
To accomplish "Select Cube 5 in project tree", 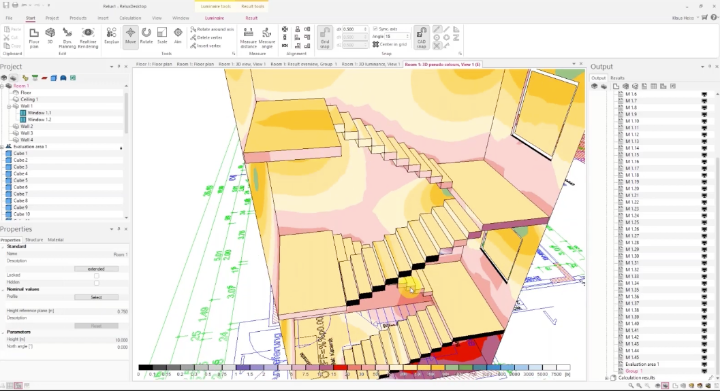I will [x=20, y=180].
